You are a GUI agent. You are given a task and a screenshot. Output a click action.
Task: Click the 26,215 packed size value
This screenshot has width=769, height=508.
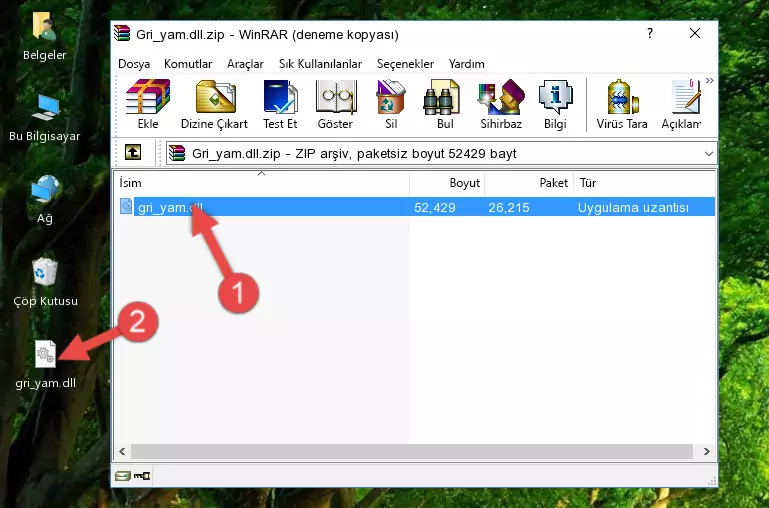click(509, 207)
